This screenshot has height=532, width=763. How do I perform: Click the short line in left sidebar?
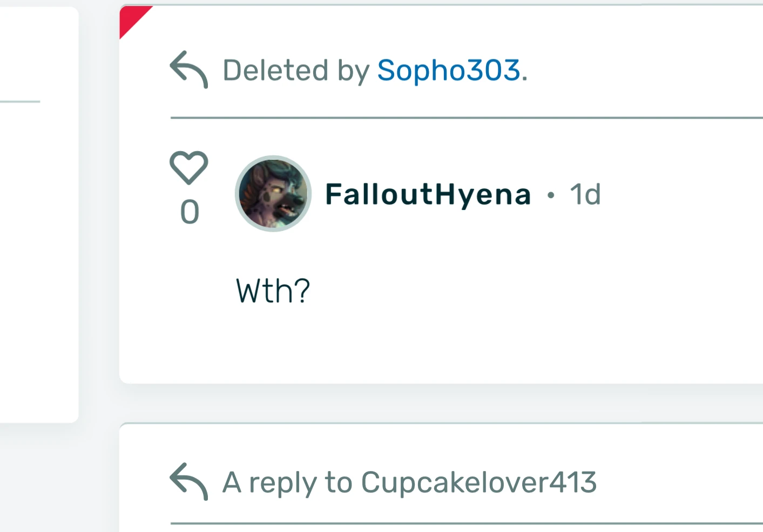coord(20,101)
